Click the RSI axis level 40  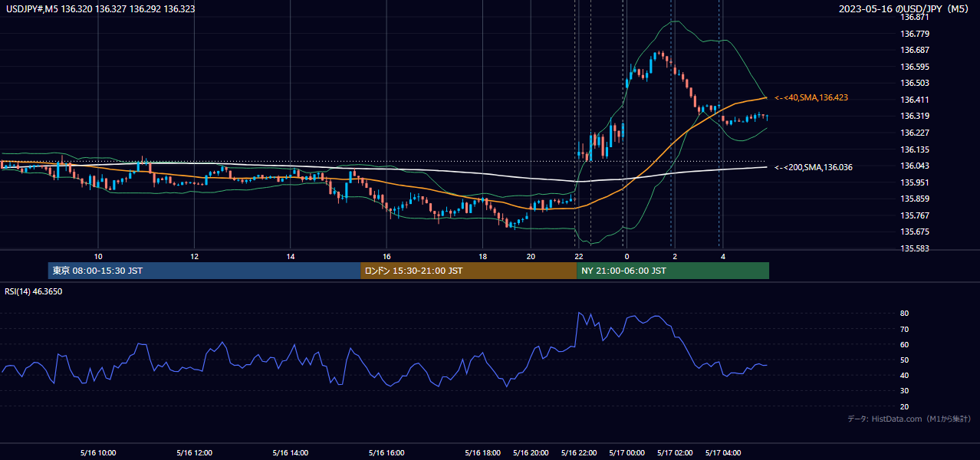point(905,375)
